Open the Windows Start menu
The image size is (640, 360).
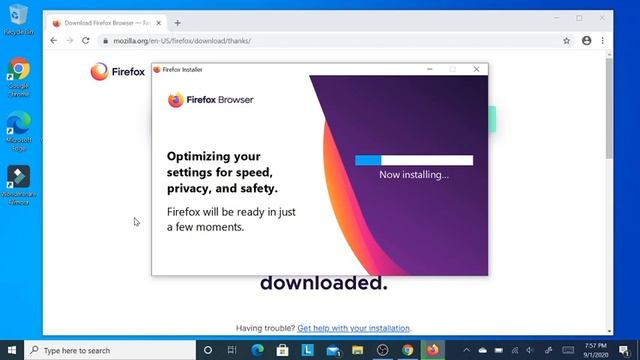point(12,350)
